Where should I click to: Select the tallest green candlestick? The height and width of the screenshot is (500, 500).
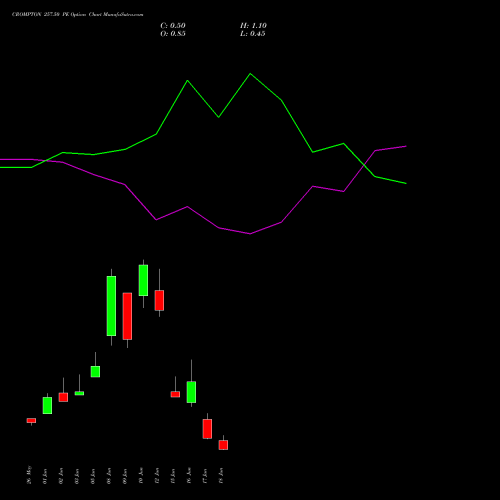[111, 306]
